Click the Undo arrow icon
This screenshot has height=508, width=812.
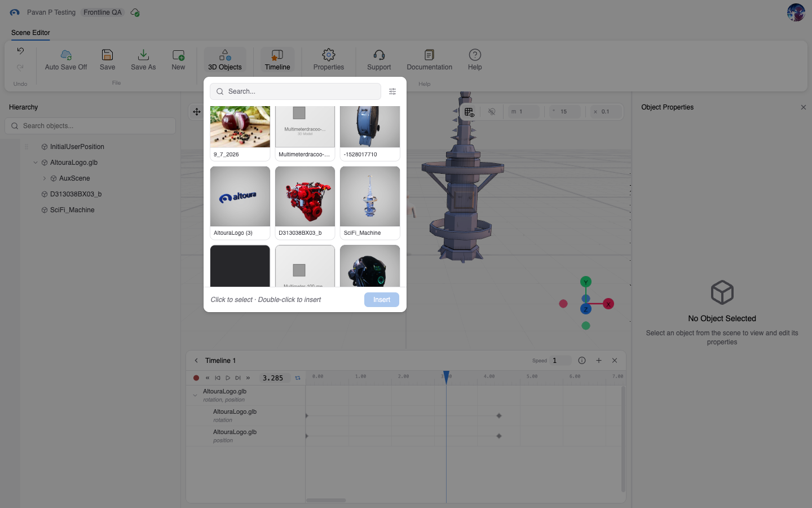(20, 51)
